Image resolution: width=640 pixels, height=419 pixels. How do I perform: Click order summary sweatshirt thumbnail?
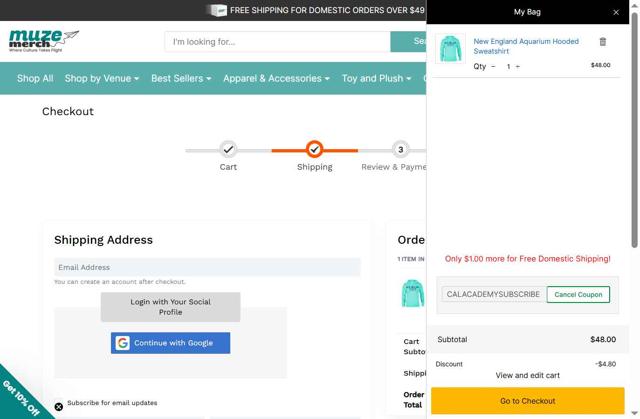(x=413, y=293)
